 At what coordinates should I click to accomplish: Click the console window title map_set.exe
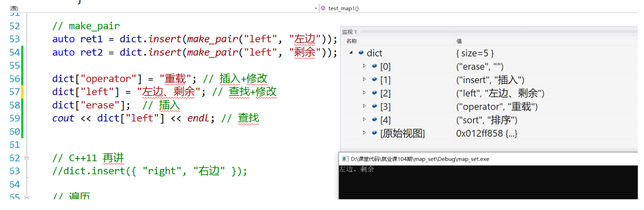[420, 159]
